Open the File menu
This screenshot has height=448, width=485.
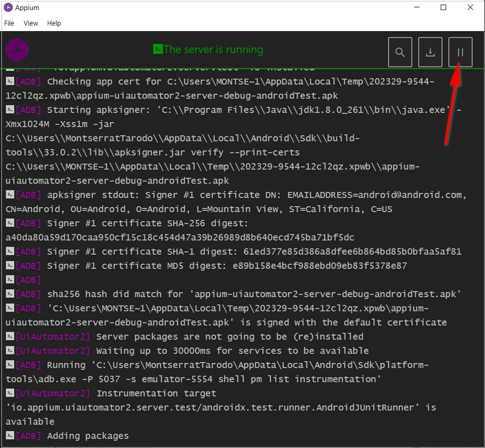coord(9,23)
